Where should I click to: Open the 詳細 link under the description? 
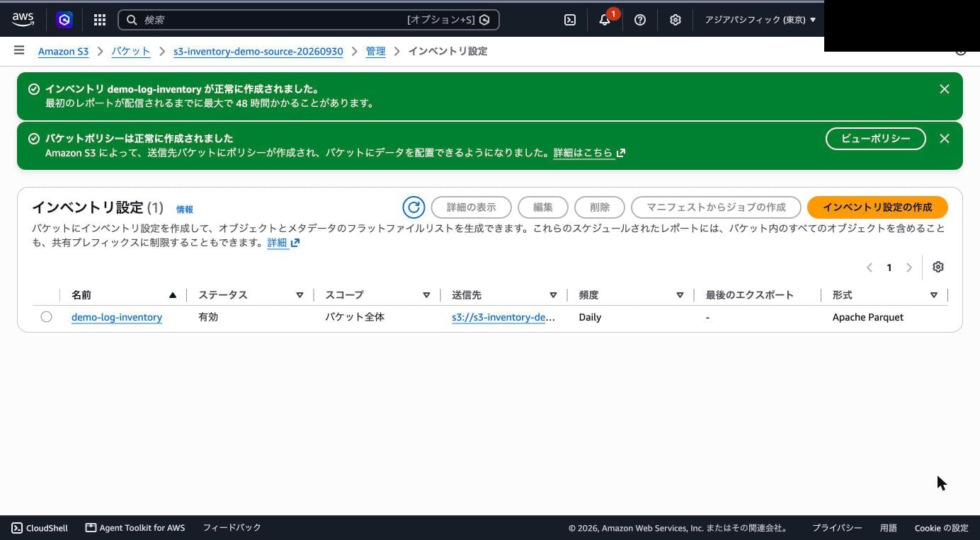pyautogui.click(x=283, y=243)
